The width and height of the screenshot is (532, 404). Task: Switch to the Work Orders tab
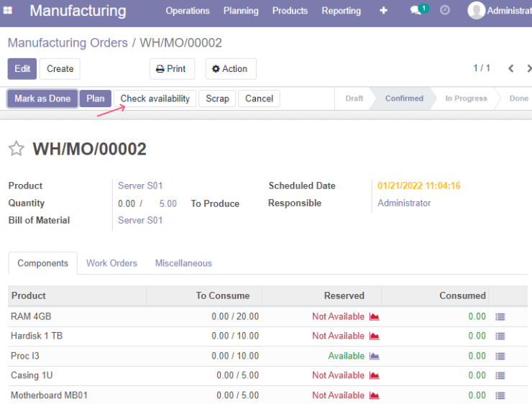tap(111, 263)
